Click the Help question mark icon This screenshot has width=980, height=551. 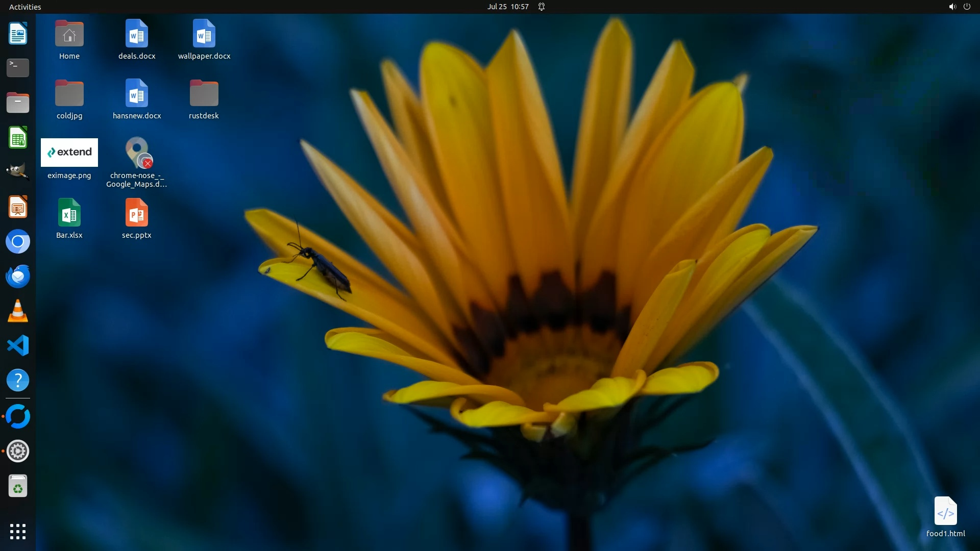[x=18, y=381]
